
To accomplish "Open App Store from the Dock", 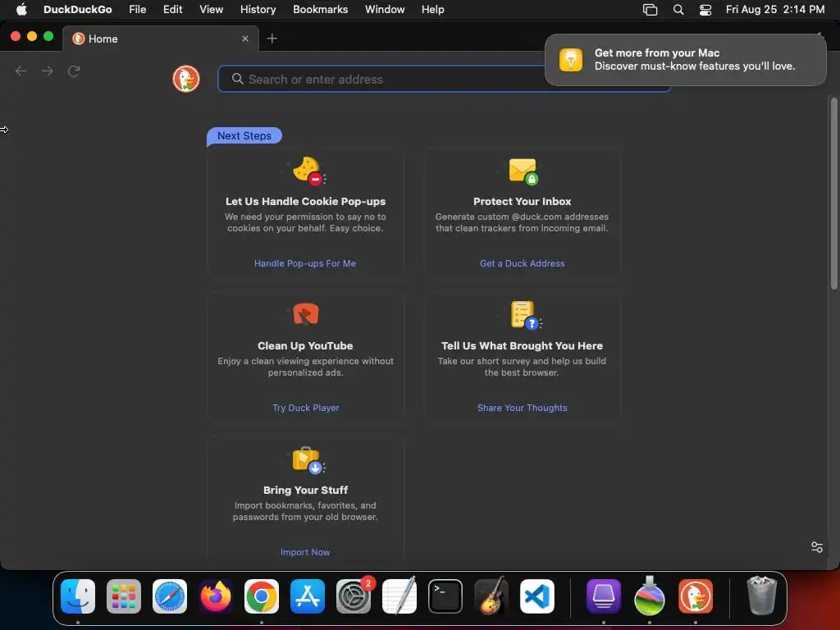I will click(308, 596).
